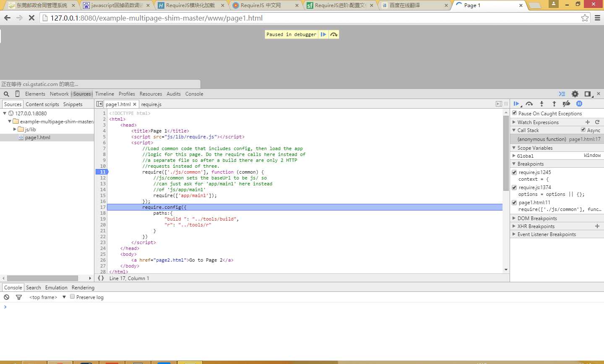
Task: Show the Snippets navigator tab
Action: pyautogui.click(x=73, y=104)
